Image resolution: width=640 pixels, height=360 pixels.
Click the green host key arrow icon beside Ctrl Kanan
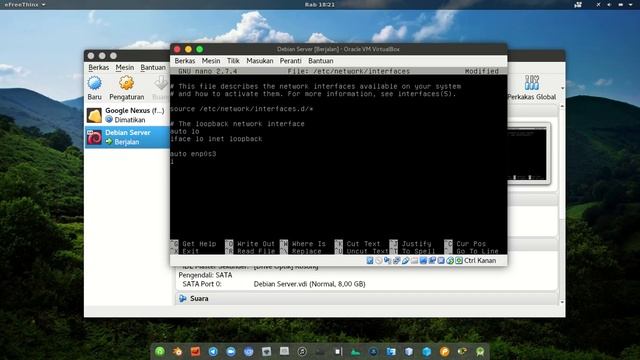click(x=459, y=260)
